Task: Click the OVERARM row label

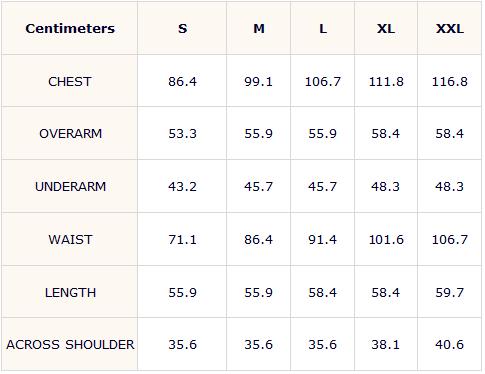Action: (70, 133)
